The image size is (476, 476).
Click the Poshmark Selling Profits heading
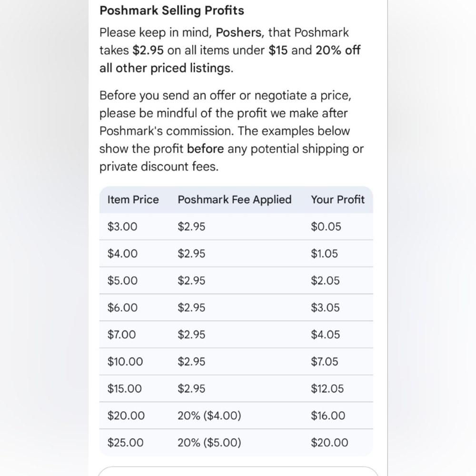tap(171, 10)
